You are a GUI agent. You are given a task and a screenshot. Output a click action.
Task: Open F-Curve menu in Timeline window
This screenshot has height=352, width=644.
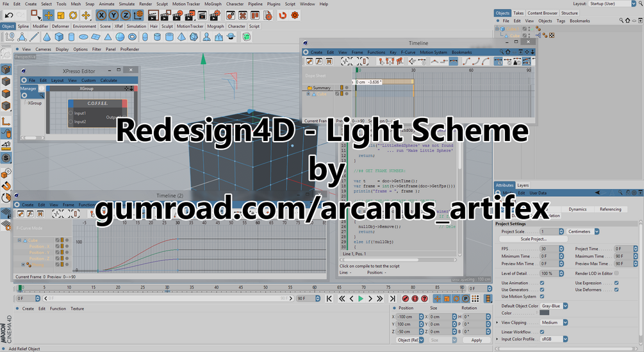(x=408, y=52)
